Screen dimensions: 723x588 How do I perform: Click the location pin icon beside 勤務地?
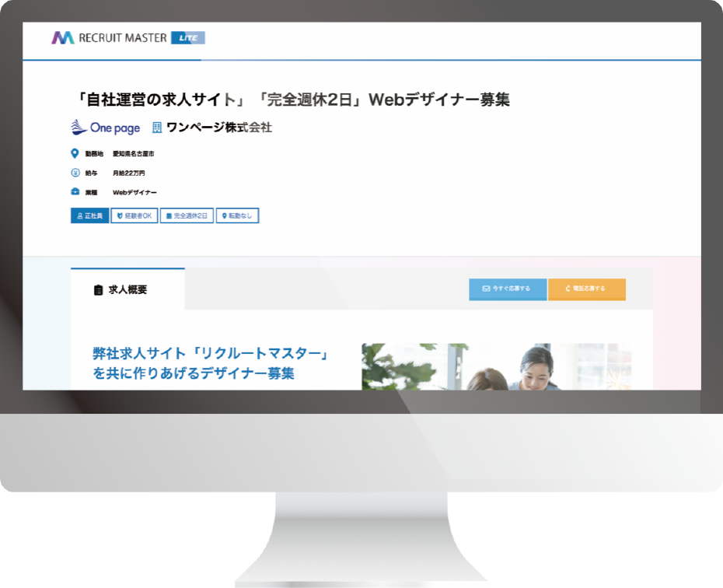coord(75,153)
